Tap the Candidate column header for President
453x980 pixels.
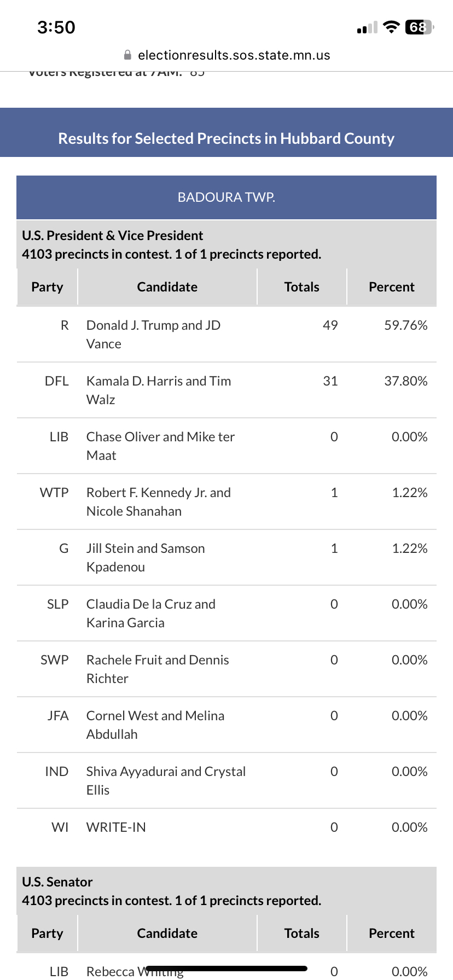pyautogui.click(x=167, y=287)
